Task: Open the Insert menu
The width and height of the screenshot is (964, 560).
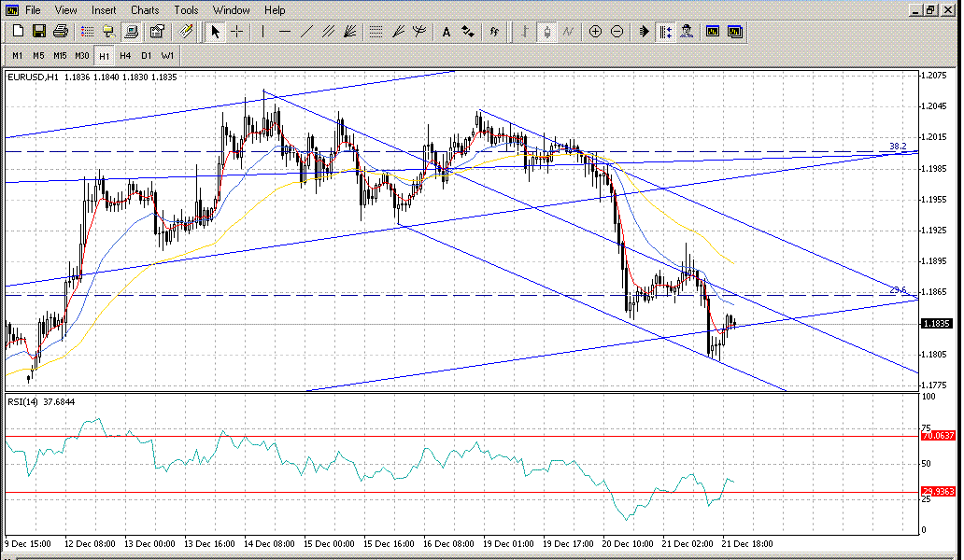Action: click(x=104, y=10)
